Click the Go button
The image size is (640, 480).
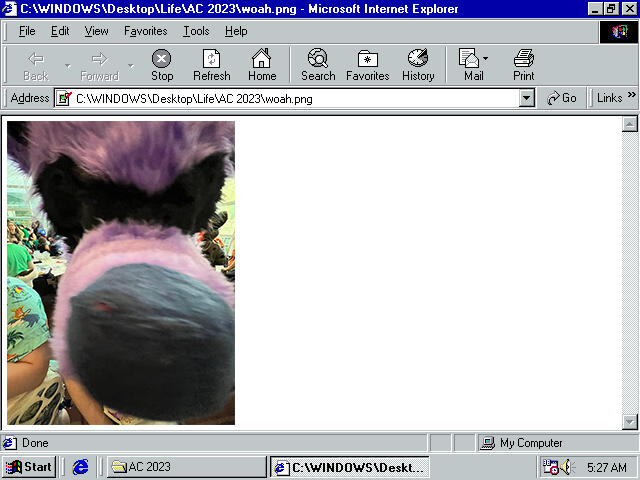(562, 98)
